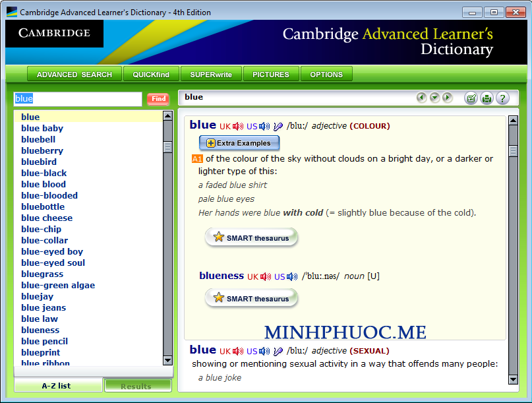Image resolution: width=532 pixels, height=403 pixels.
Task: Click the A1 level badge
Action: [197, 159]
